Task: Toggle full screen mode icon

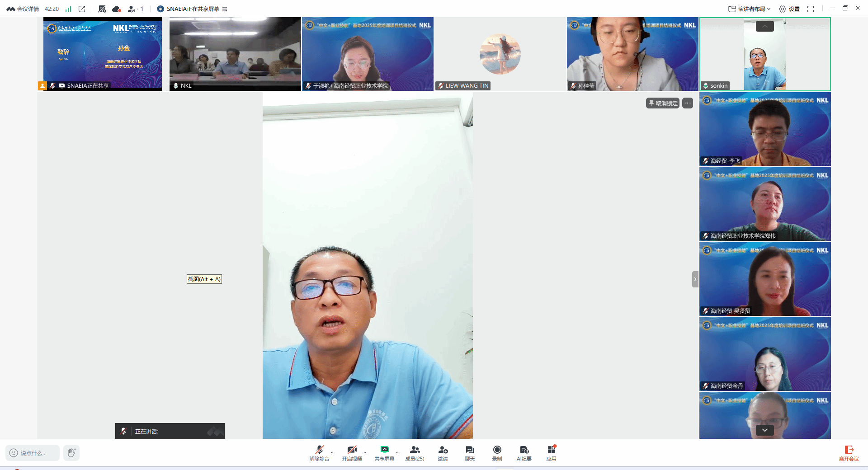Action: [x=811, y=9]
